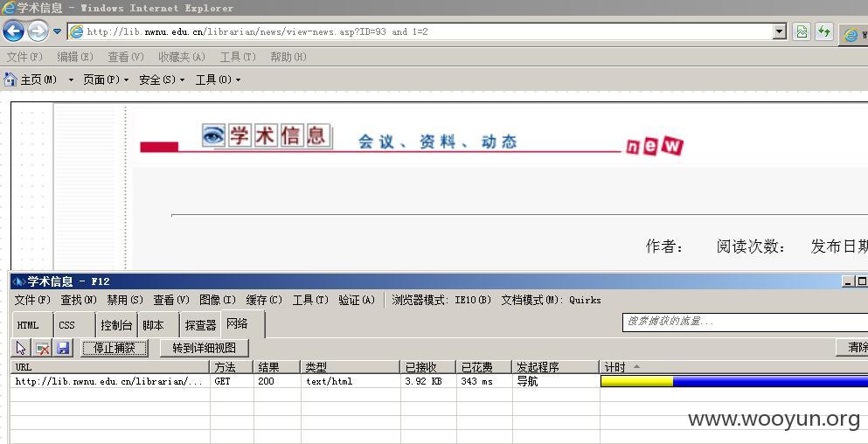Click the clear browser cache icon
This screenshot has width=868, height=444.
coord(42,348)
